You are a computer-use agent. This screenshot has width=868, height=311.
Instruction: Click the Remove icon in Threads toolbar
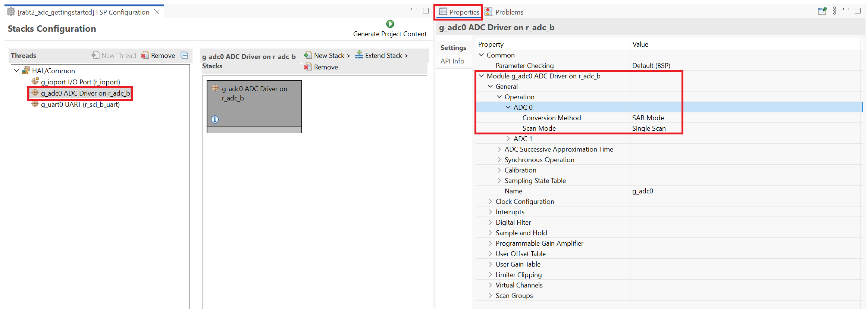coord(145,56)
